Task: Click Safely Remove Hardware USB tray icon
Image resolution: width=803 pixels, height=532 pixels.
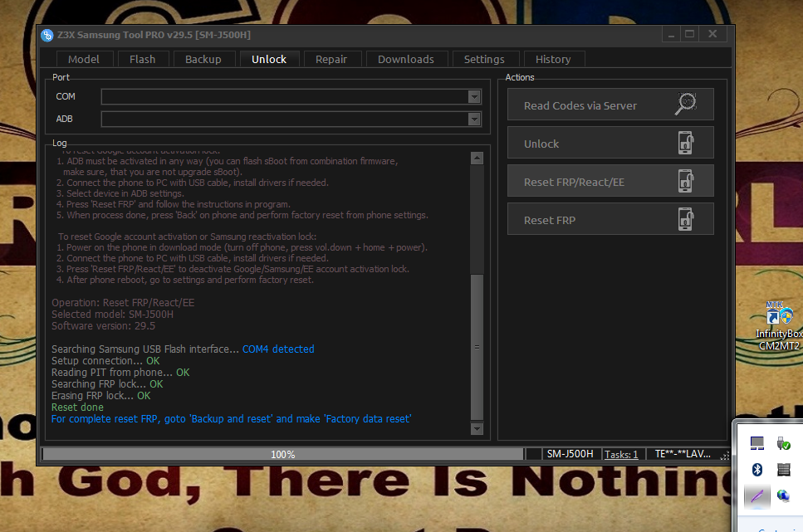Action: [783, 443]
